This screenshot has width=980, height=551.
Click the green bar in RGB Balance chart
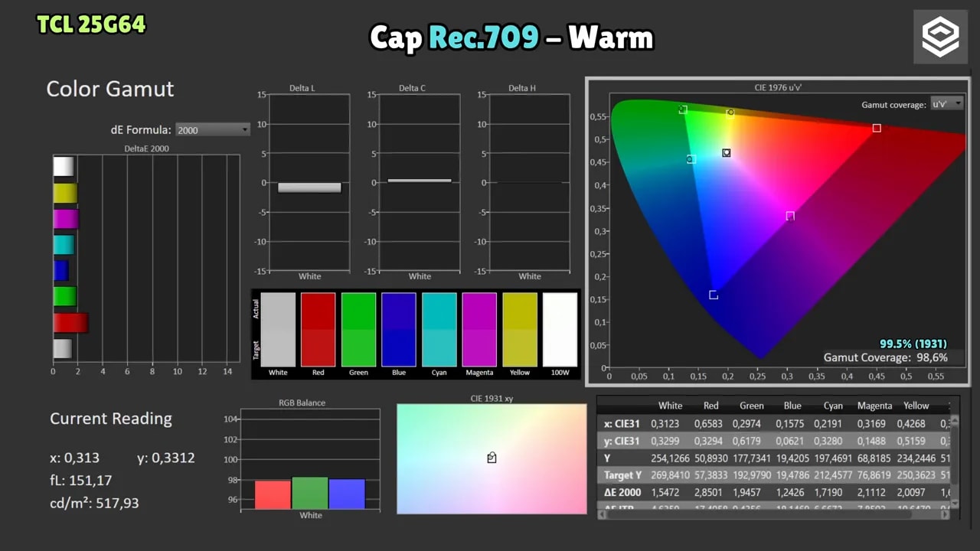[310, 493]
